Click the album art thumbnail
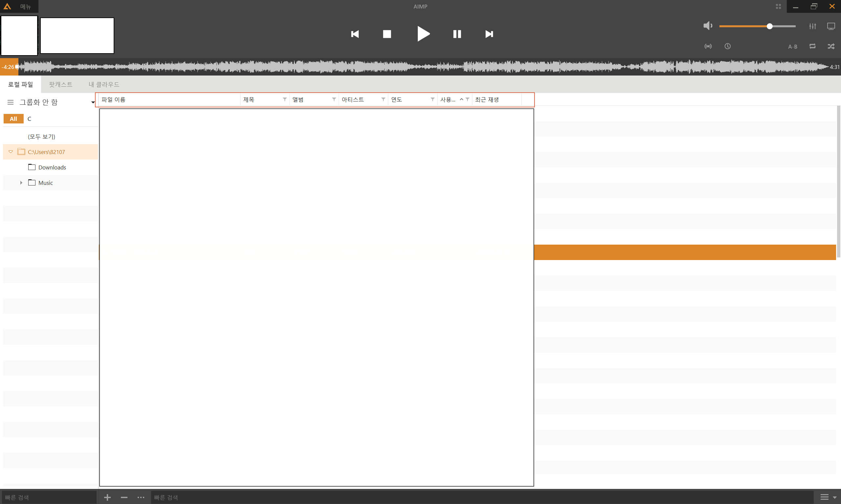The width and height of the screenshot is (841, 504). pos(19,36)
